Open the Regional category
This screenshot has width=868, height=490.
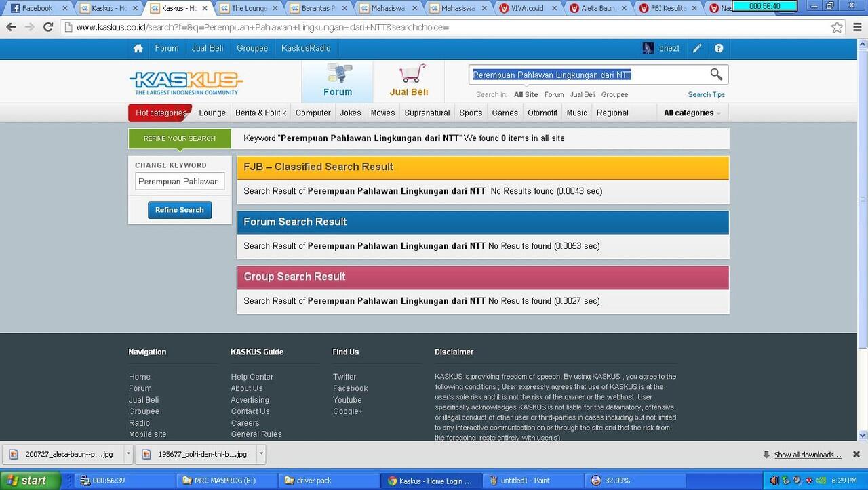pos(612,113)
